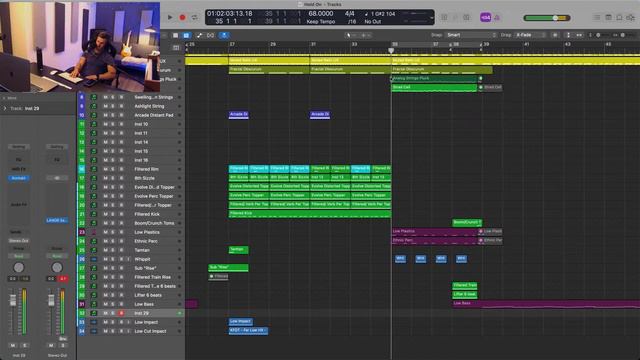
Task: Disable record on the Inst 29 track
Action: [121, 313]
